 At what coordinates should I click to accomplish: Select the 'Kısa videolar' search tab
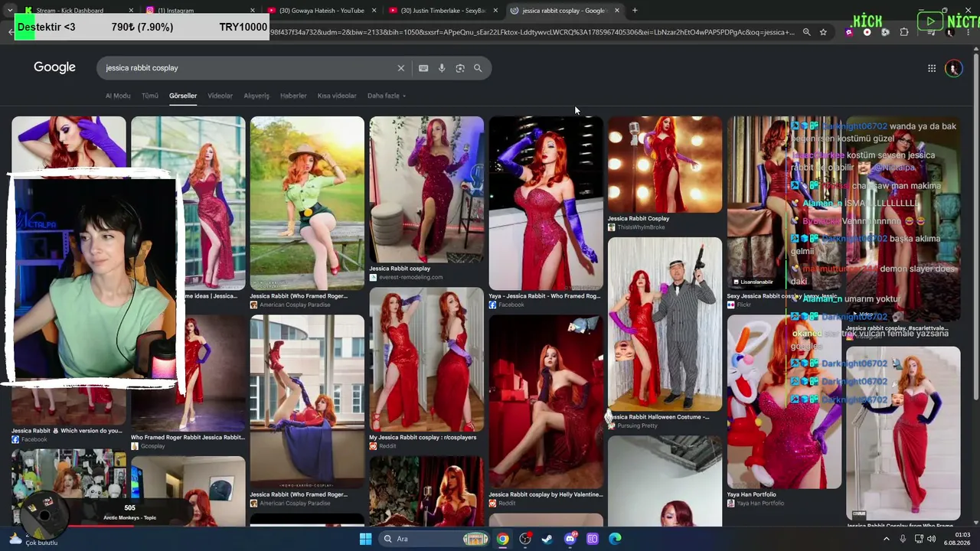[x=337, y=96]
